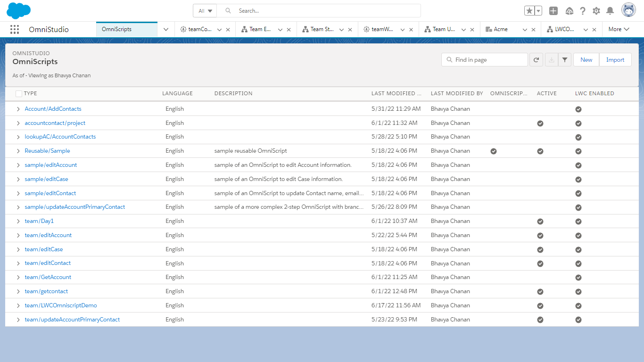Expand the team/updateAccountPrimaryContact row
This screenshot has width=644, height=362.
click(x=18, y=320)
